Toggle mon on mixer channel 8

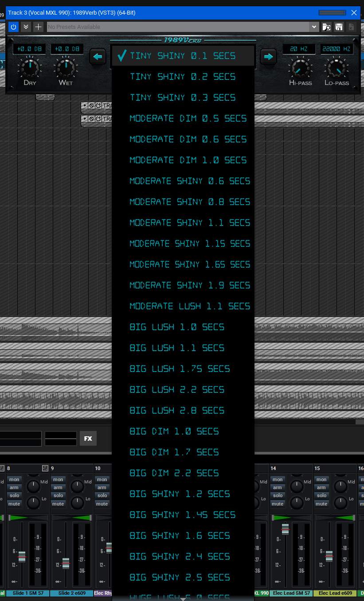[x=14, y=479]
